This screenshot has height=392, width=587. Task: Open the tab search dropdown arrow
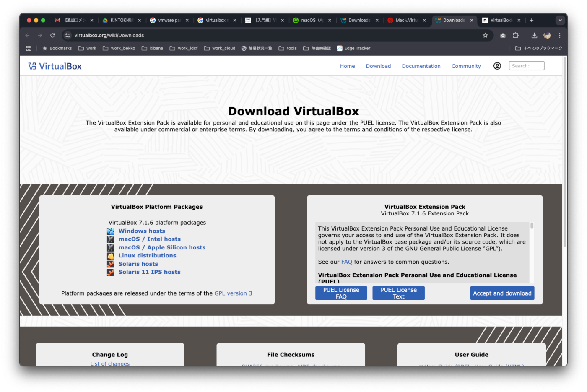tap(560, 20)
